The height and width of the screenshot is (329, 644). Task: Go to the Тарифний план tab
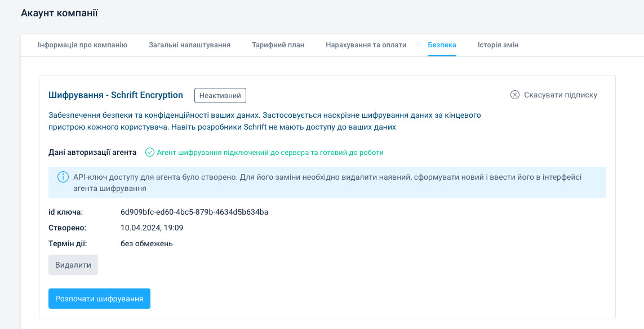coord(278,45)
